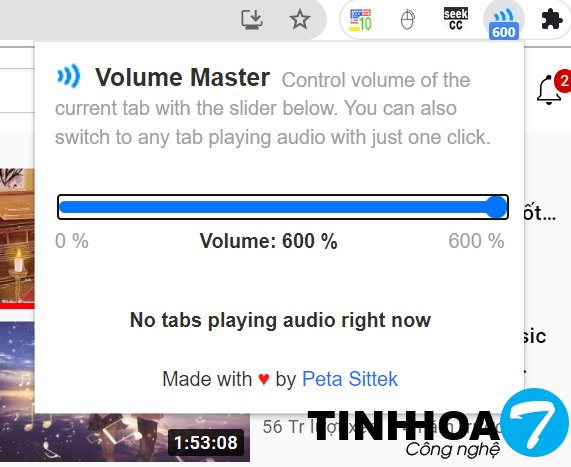
Task: Click the blue volume slider handle
Action: [496, 207]
